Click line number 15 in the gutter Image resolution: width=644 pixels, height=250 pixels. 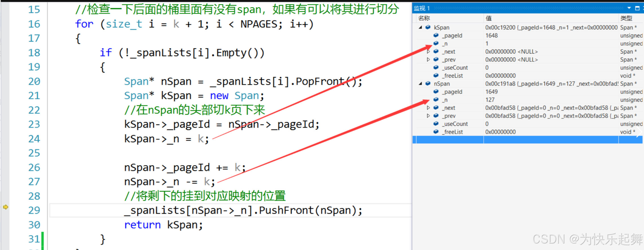click(x=34, y=10)
